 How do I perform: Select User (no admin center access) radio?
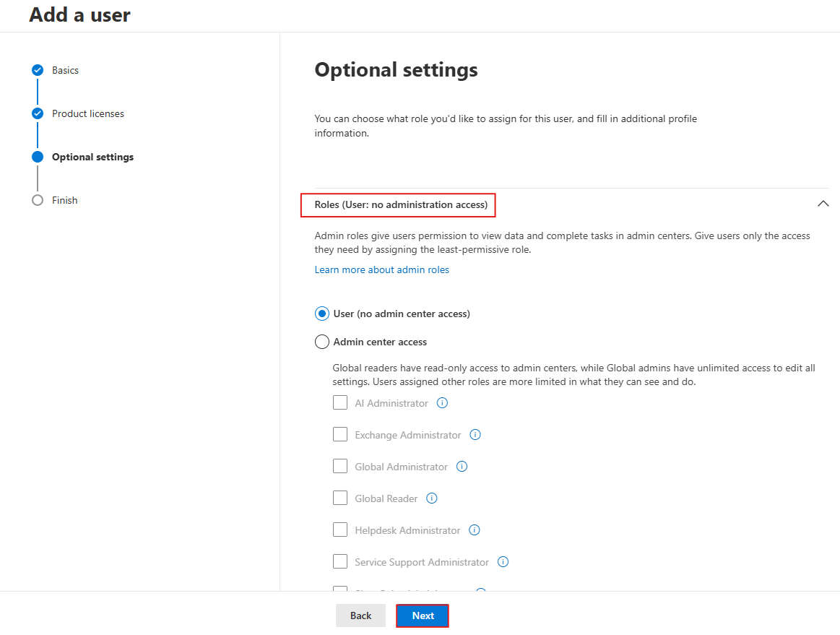(322, 314)
